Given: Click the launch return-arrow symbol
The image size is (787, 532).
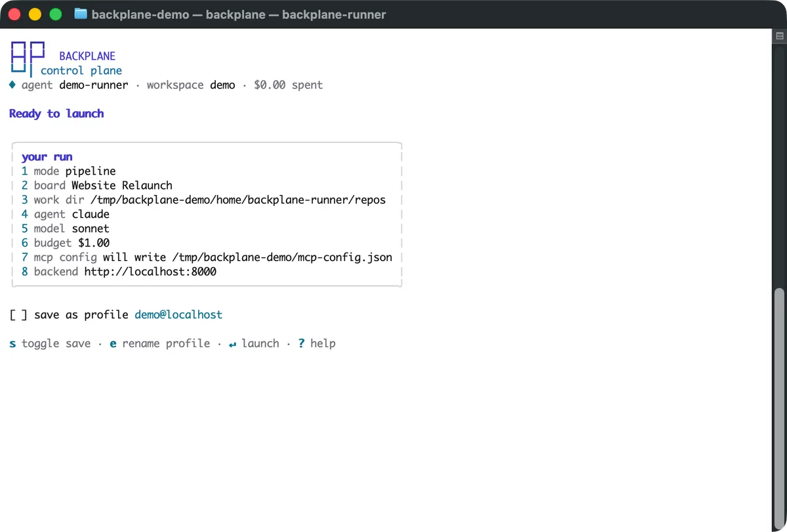Looking at the screenshot, I should click(x=232, y=344).
